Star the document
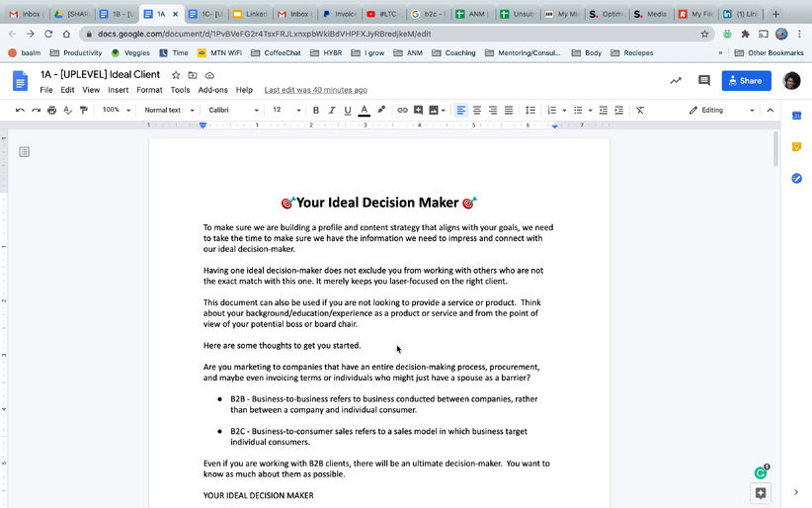Image resolution: width=812 pixels, height=508 pixels. tap(176, 75)
